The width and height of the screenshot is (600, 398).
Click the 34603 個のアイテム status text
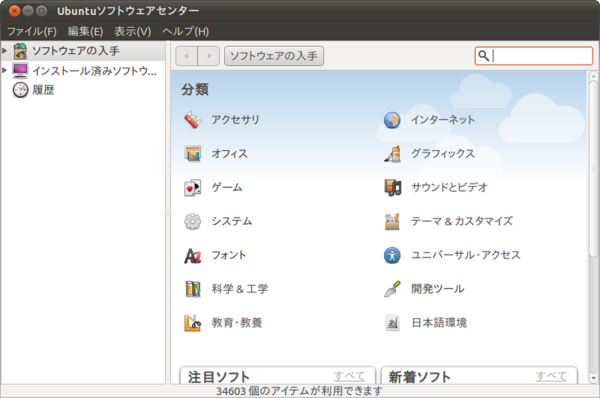[x=300, y=391]
